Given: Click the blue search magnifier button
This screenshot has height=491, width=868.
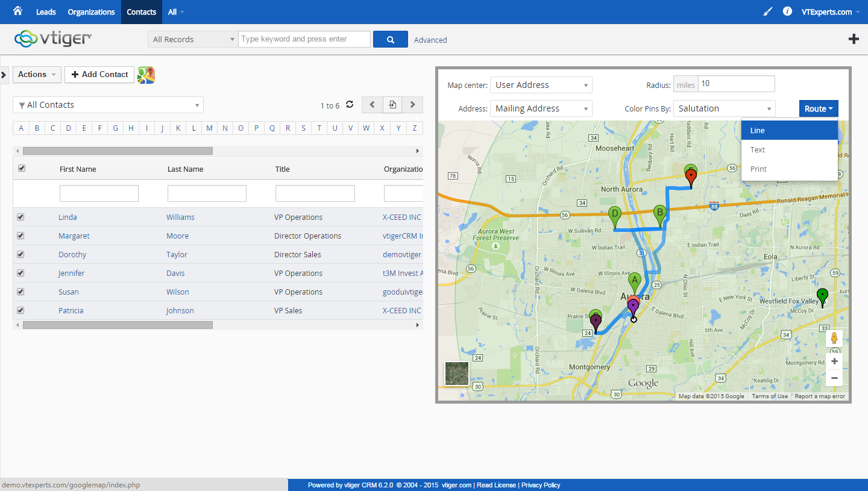Looking at the screenshot, I should pos(391,39).
